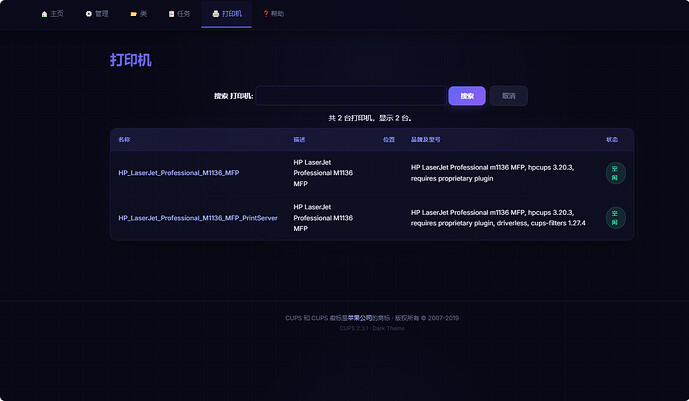Screen dimensions: 689x401
Task: Click the first row description 'HP LaserJet Professional M1136 MFP'
Action: click(323, 173)
